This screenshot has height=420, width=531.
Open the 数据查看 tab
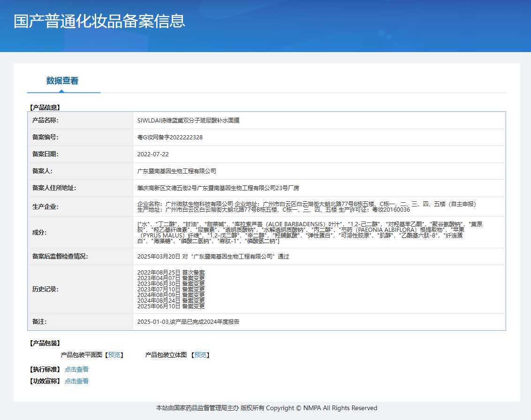click(62, 81)
